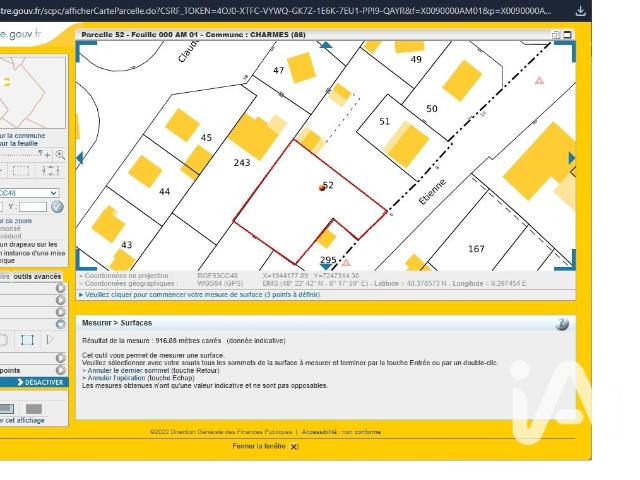Viewport: 640px width, 480px height.
Task: Click Annuler l'opération link
Action: pos(116,378)
